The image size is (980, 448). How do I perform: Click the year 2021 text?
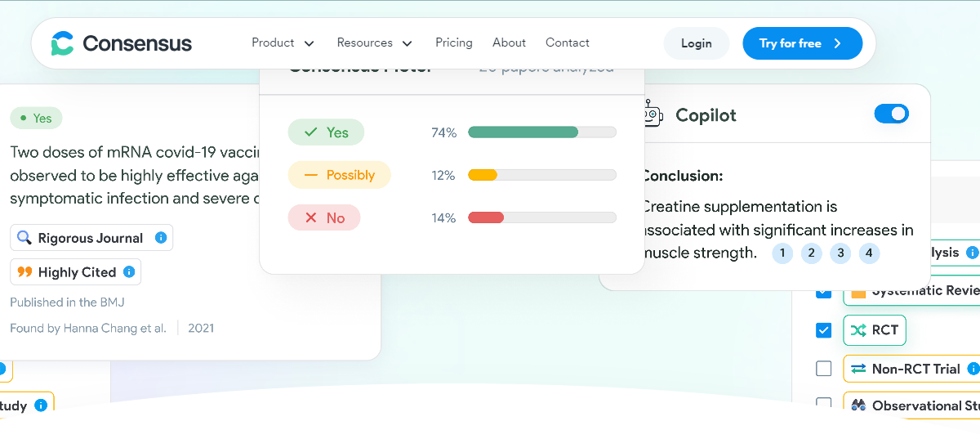[201, 329]
